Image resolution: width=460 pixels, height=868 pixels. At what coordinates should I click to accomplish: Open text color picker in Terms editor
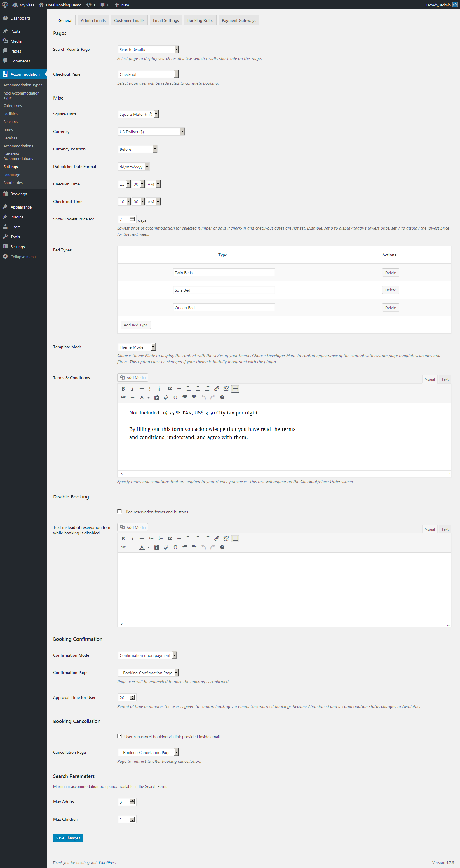click(148, 398)
